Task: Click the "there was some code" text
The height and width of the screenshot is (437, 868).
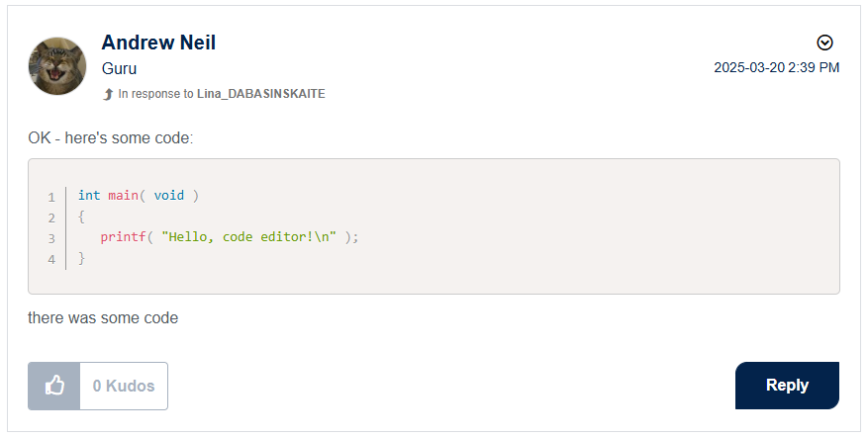Action: pos(103,318)
